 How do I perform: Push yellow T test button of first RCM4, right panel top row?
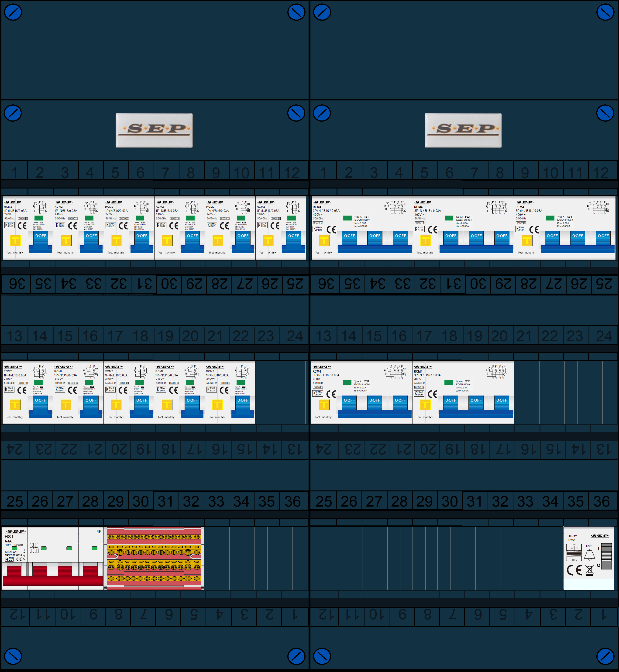[x=324, y=240]
